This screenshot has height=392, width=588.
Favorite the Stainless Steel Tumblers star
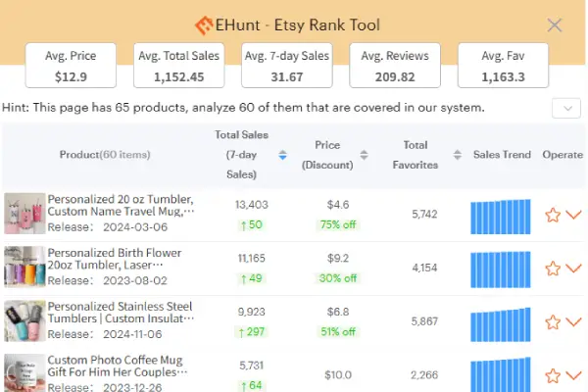(x=553, y=322)
